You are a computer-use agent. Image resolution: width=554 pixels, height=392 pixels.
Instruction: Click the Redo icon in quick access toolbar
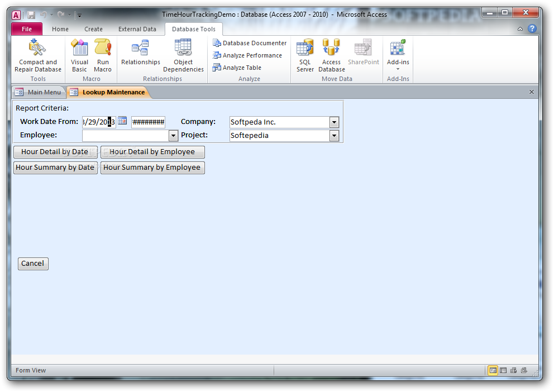click(61, 15)
